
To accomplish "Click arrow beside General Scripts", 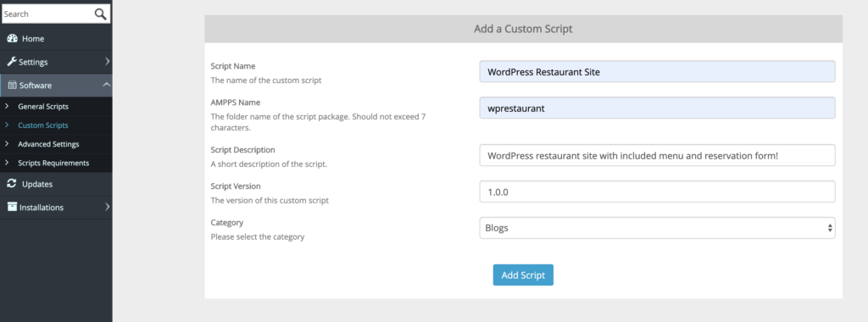I will [x=7, y=106].
